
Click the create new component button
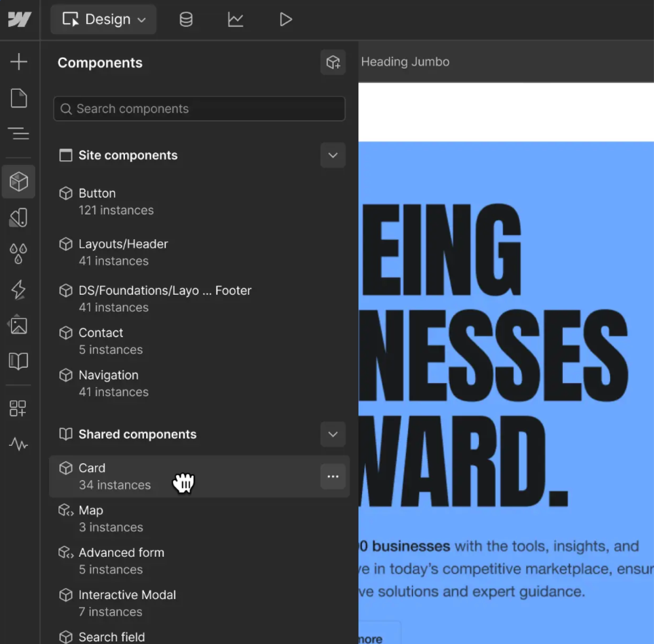(333, 62)
